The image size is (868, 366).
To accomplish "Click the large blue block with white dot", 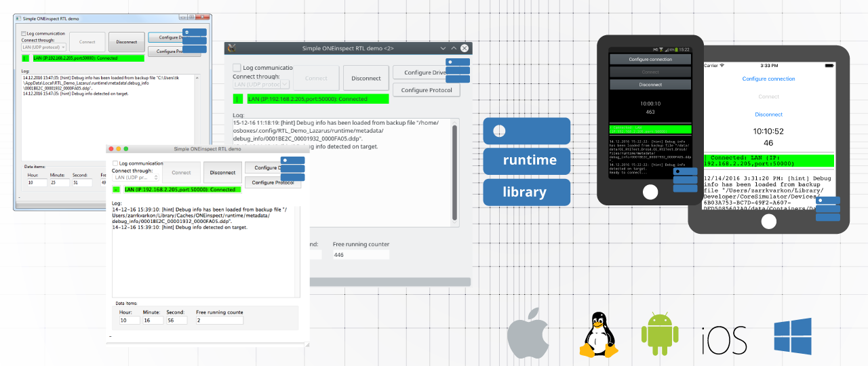I will click(x=527, y=131).
